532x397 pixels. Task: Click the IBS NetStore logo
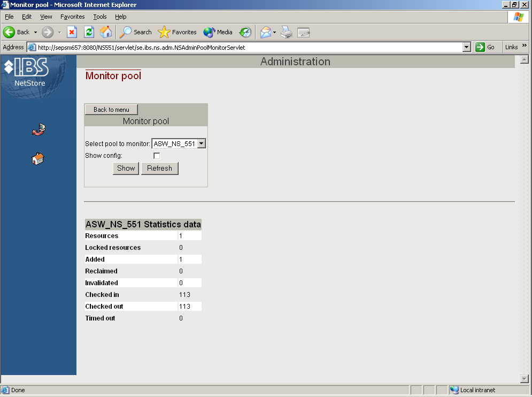point(27,72)
